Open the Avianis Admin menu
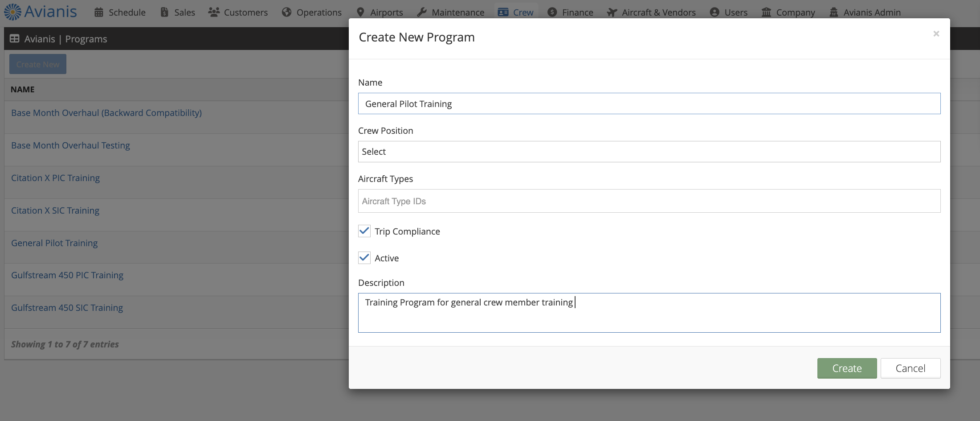Screen dimensions: 980x421 pos(865,12)
